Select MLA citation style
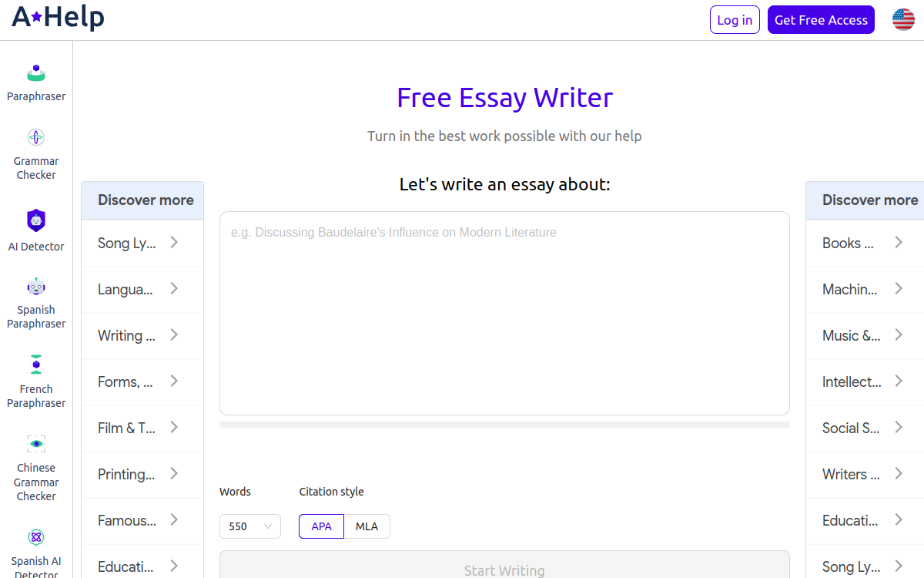This screenshot has width=924, height=578. (367, 526)
